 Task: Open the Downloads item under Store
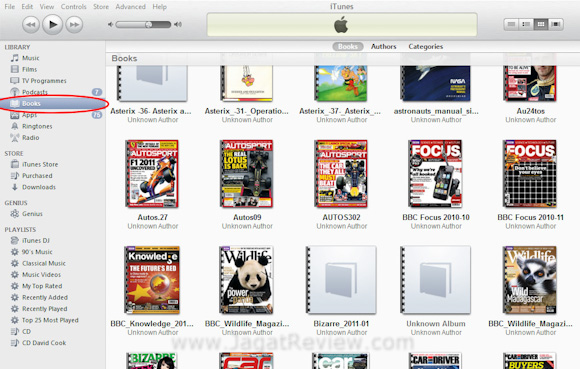coord(38,187)
